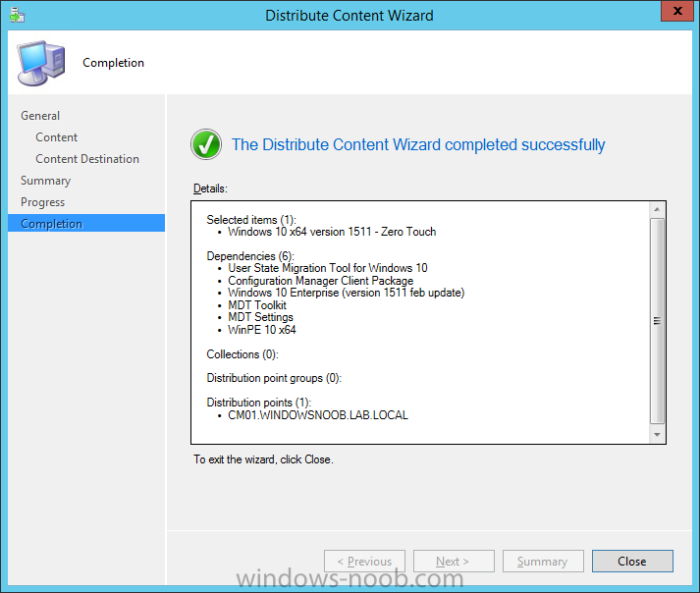Click the details box scrollbar thumb
This screenshot has width=700, height=593.
(657, 321)
